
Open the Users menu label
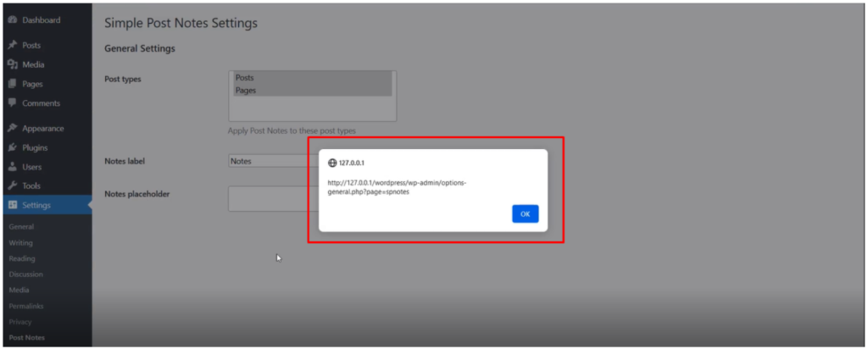[x=32, y=167]
